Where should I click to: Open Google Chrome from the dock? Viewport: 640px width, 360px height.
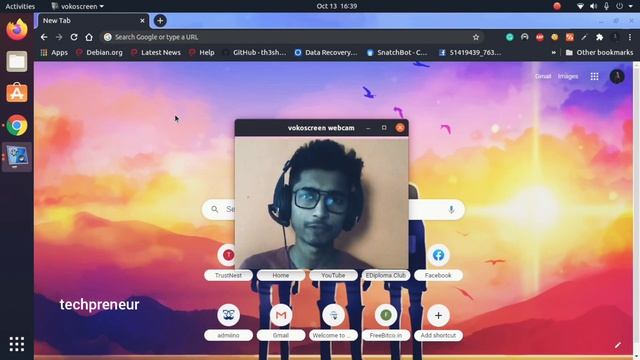tap(17, 125)
